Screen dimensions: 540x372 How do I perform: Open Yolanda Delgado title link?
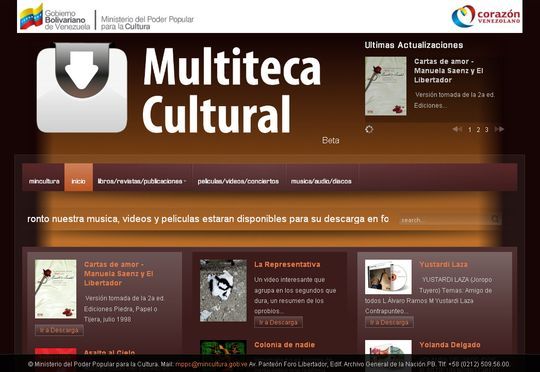click(450, 345)
